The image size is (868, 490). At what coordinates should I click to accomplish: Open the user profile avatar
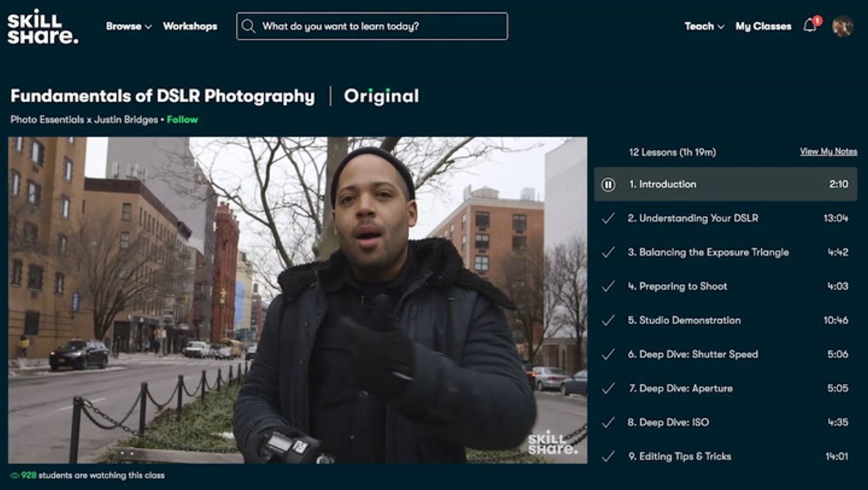(x=843, y=26)
